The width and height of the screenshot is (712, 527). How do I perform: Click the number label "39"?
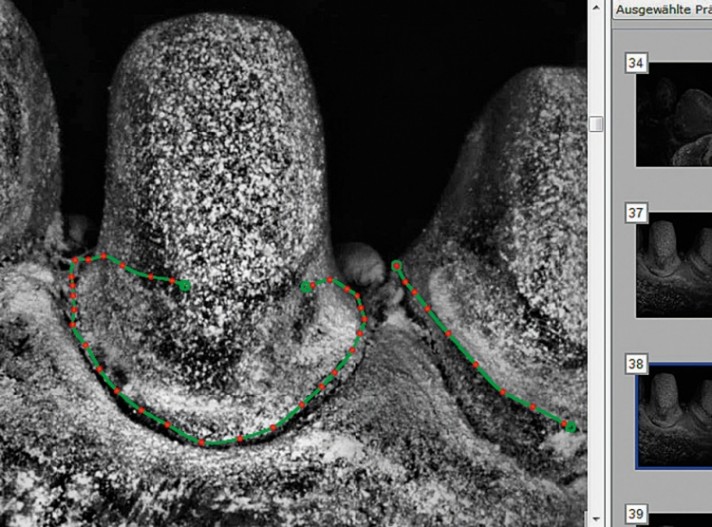[x=636, y=513]
